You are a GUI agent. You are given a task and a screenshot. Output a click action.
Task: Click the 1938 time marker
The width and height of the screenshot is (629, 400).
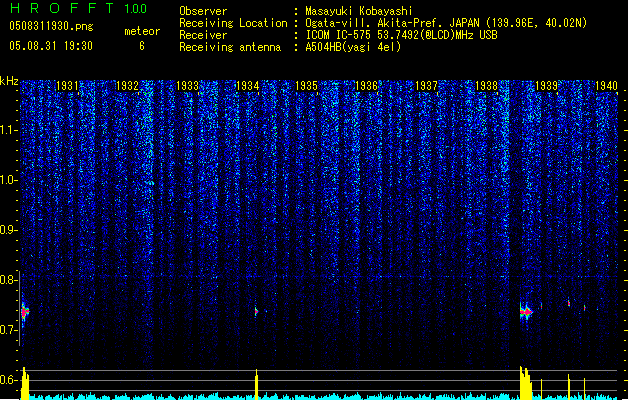pyautogui.click(x=487, y=85)
